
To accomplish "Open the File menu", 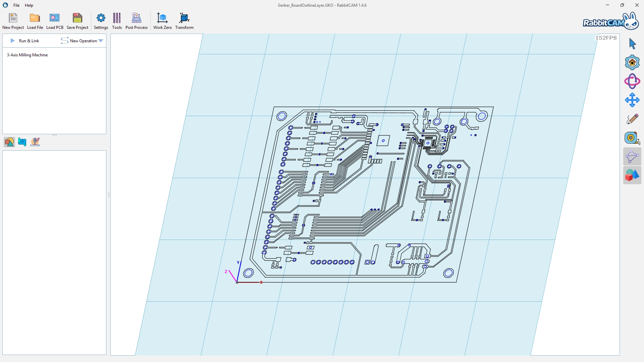I will (x=16, y=5).
